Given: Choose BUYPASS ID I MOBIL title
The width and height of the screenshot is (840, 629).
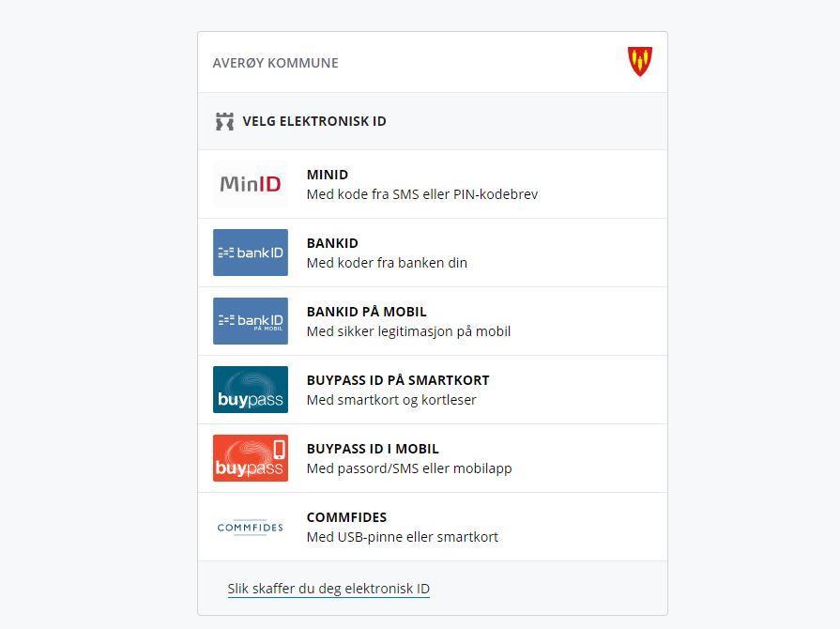Looking at the screenshot, I should (373, 449).
